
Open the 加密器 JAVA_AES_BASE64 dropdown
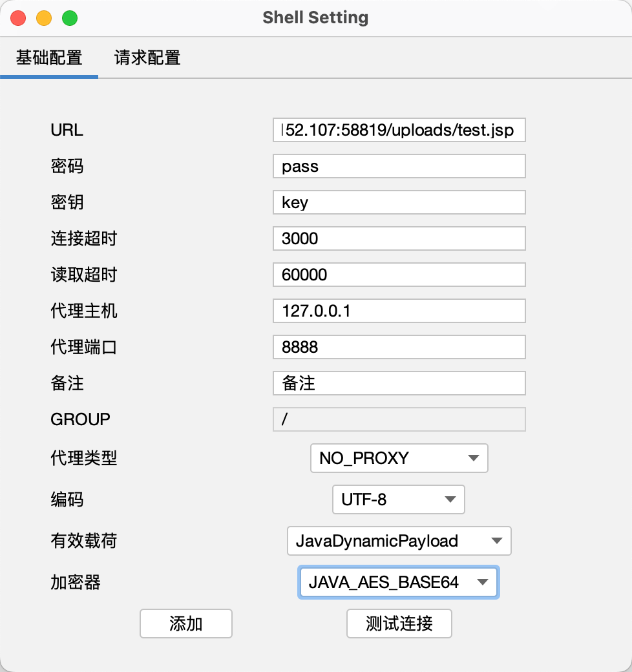pos(398,582)
